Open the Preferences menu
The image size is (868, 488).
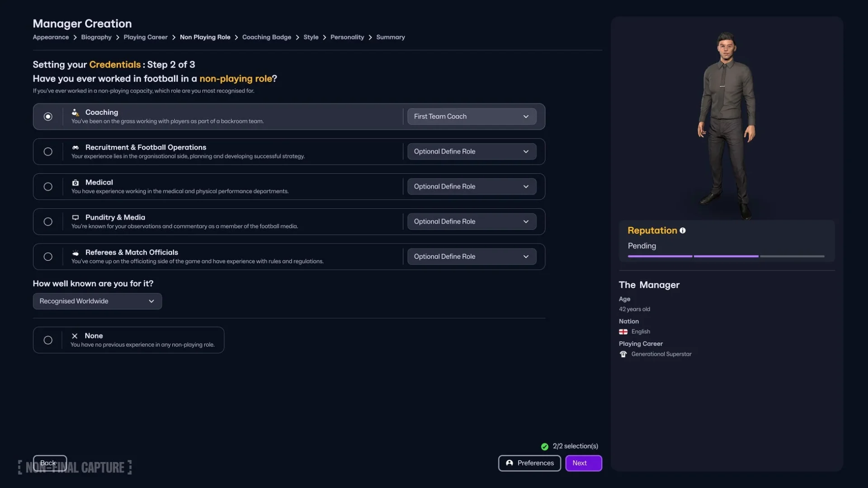pos(529,463)
